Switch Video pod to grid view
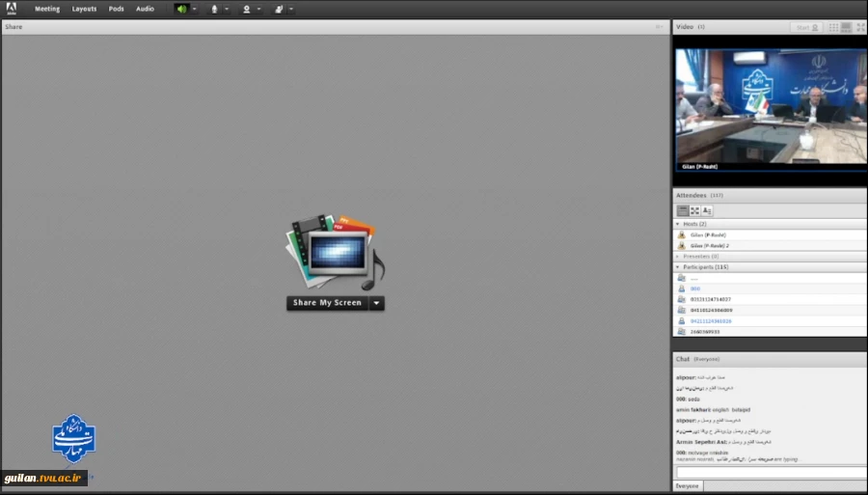This screenshot has height=495, width=868. (833, 27)
